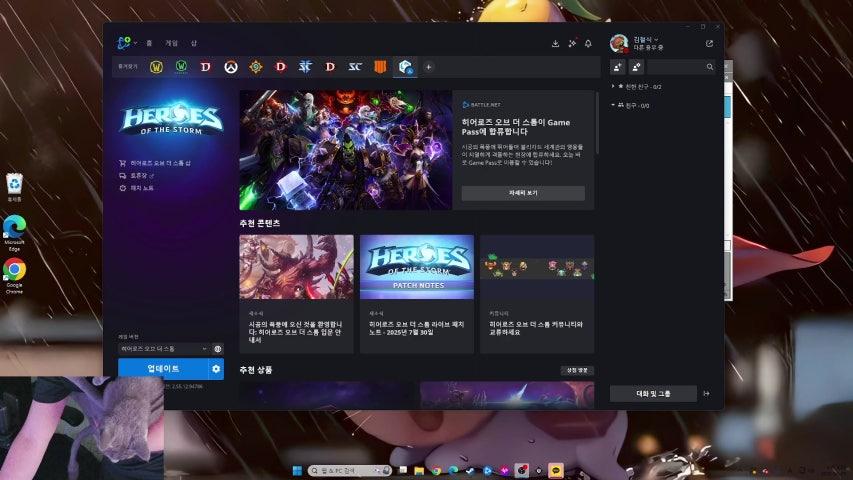Open the downloads icon in top bar
This screenshot has width=853, height=480.
click(555, 43)
